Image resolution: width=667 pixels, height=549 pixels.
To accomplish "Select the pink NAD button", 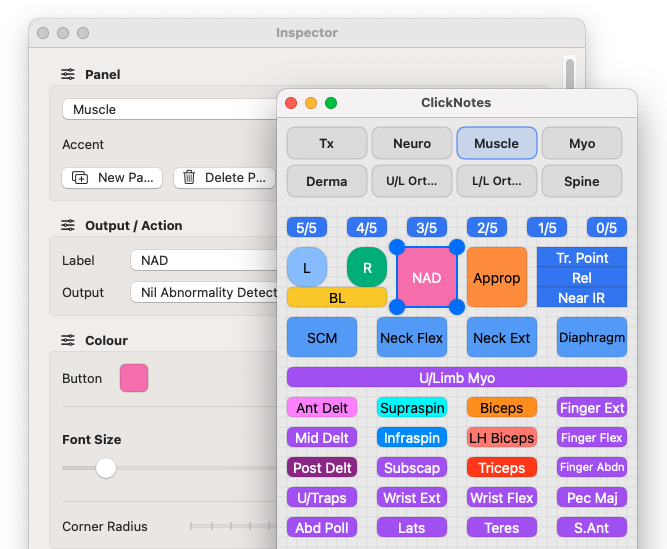I will [427, 277].
